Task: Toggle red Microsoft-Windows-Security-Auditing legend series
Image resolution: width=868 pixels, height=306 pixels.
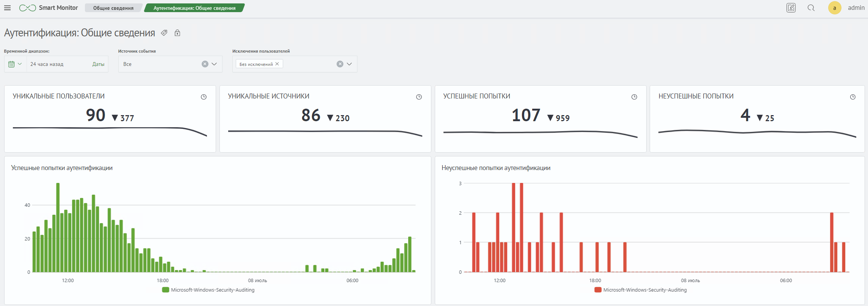Action: tap(641, 290)
